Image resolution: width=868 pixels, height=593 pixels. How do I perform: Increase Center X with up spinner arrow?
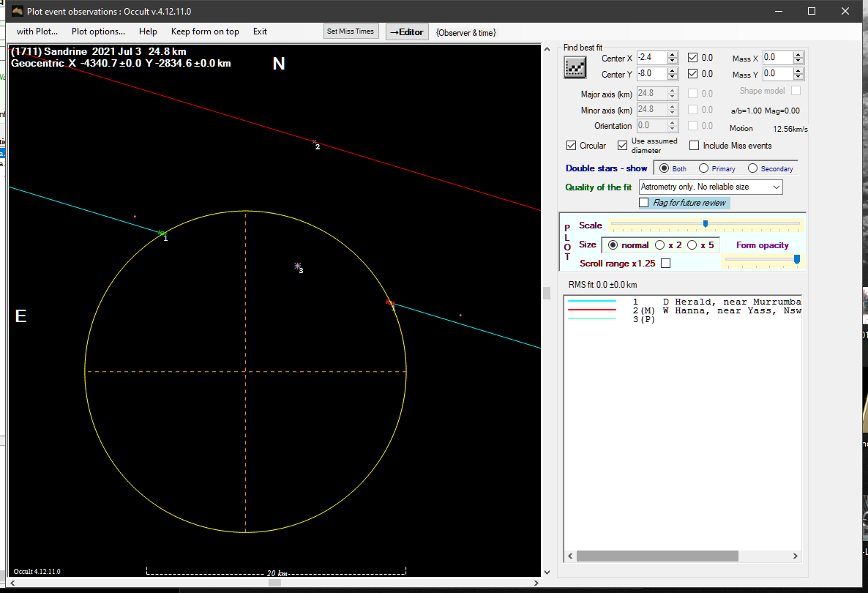[x=673, y=55]
